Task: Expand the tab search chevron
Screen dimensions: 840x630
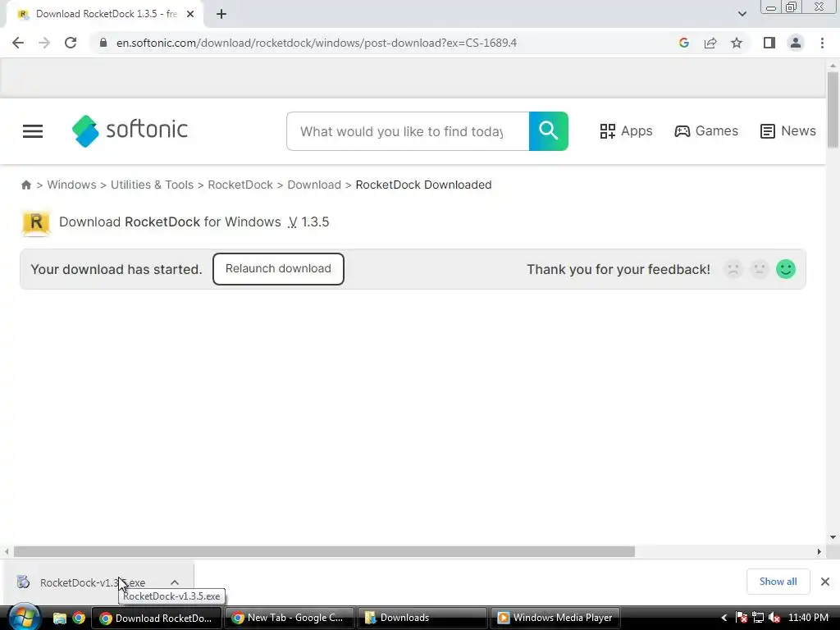Action: pos(742,14)
